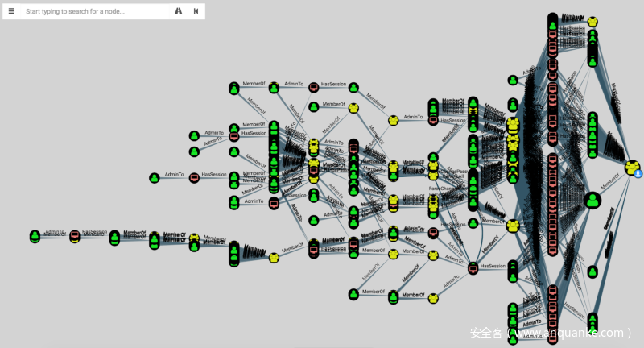
Task: Select computer node between middle AdminTo and HasSession
Action: click(x=194, y=177)
